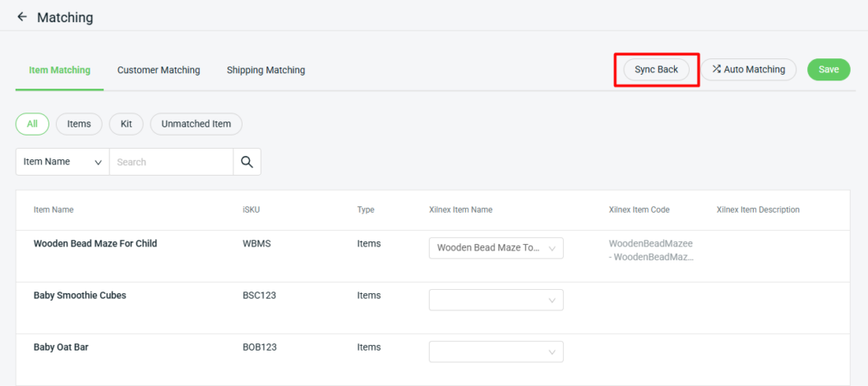Select the Kit filter chip

[x=126, y=124]
